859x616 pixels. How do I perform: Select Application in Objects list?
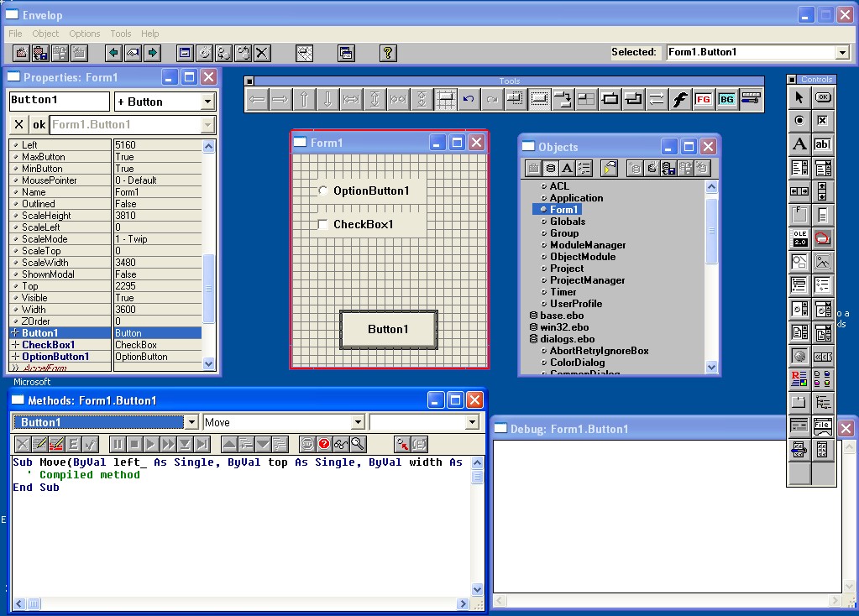tap(576, 198)
